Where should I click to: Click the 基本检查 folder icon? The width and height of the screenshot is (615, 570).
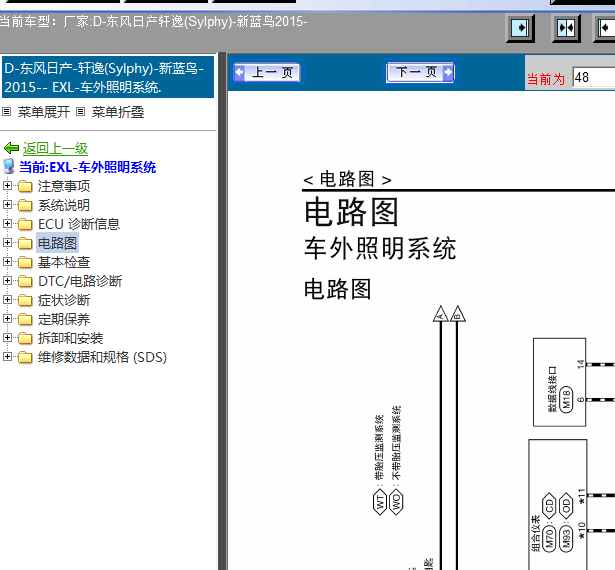point(25,262)
